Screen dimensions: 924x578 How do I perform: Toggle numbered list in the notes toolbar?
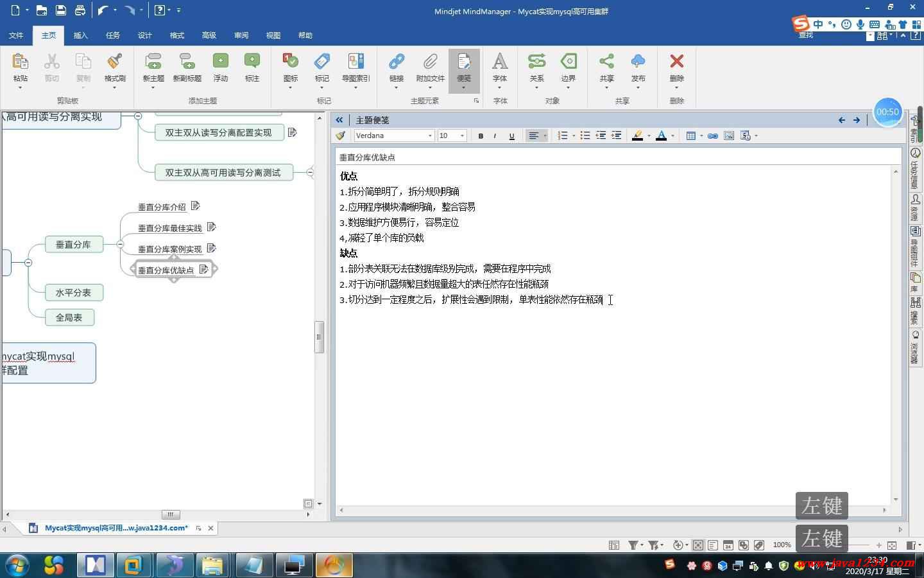tap(563, 136)
